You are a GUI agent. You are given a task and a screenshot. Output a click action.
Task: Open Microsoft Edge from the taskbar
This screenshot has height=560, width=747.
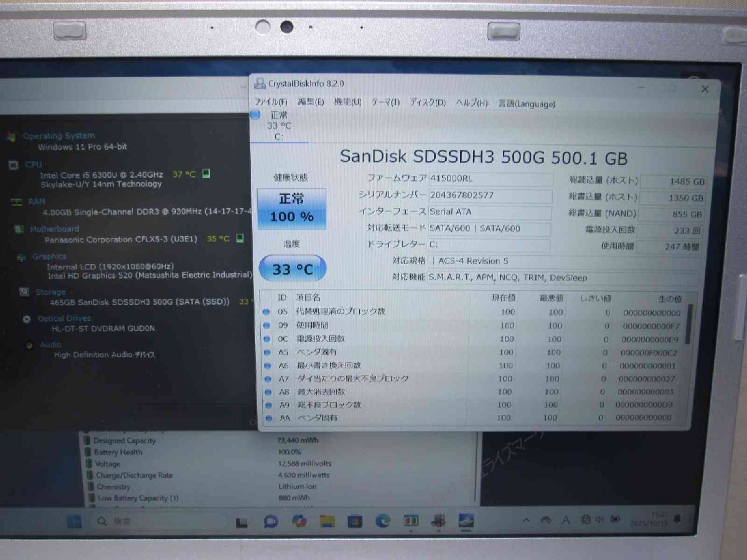point(383,521)
